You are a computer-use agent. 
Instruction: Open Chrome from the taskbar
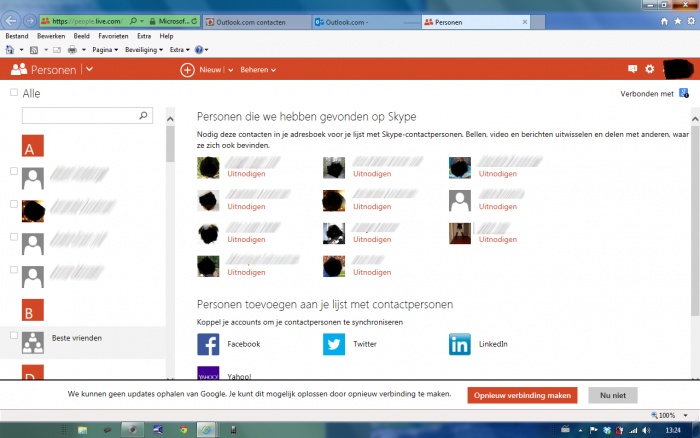183,430
